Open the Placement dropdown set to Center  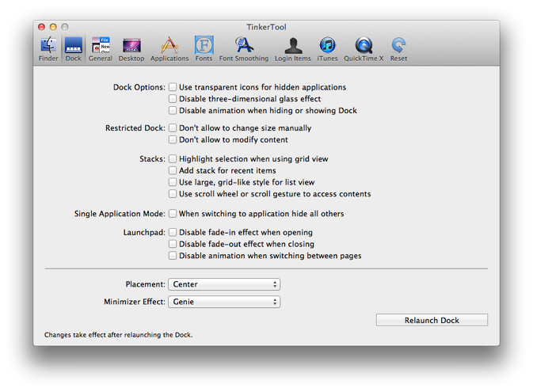click(x=224, y=284)
